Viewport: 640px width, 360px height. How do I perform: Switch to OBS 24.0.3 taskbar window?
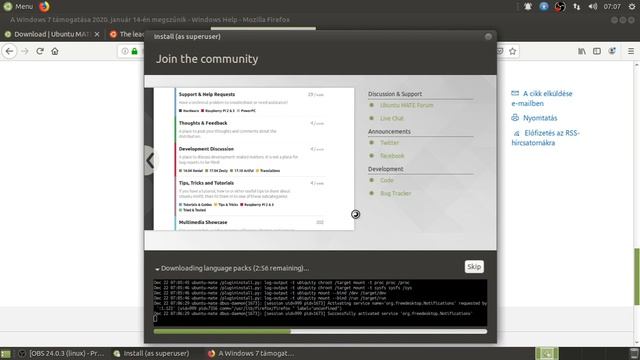coord(61,353)
